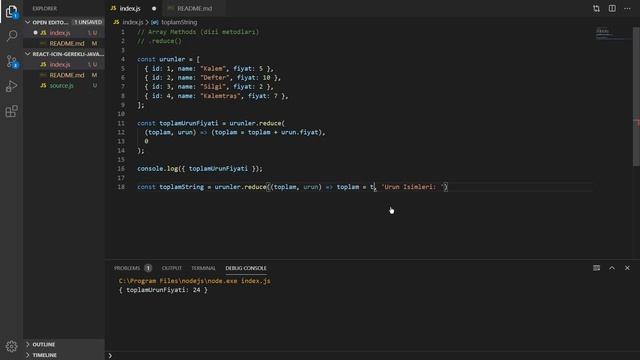The width and height of the screenshot is (640, 360).
Task: Select the Debug Console panel tab
Action: (x=246, y=268)
